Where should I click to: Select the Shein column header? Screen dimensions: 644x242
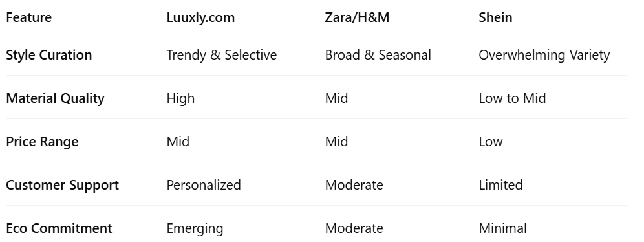tap(495, 17)
